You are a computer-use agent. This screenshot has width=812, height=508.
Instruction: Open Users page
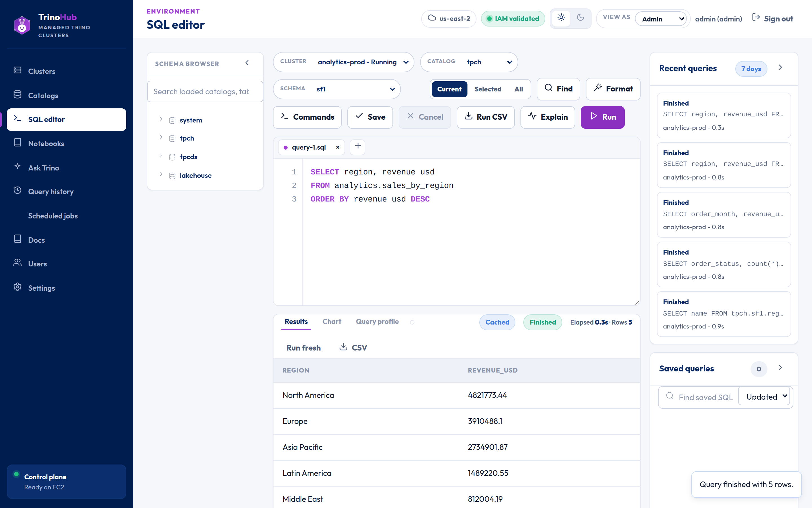(67, 264)
